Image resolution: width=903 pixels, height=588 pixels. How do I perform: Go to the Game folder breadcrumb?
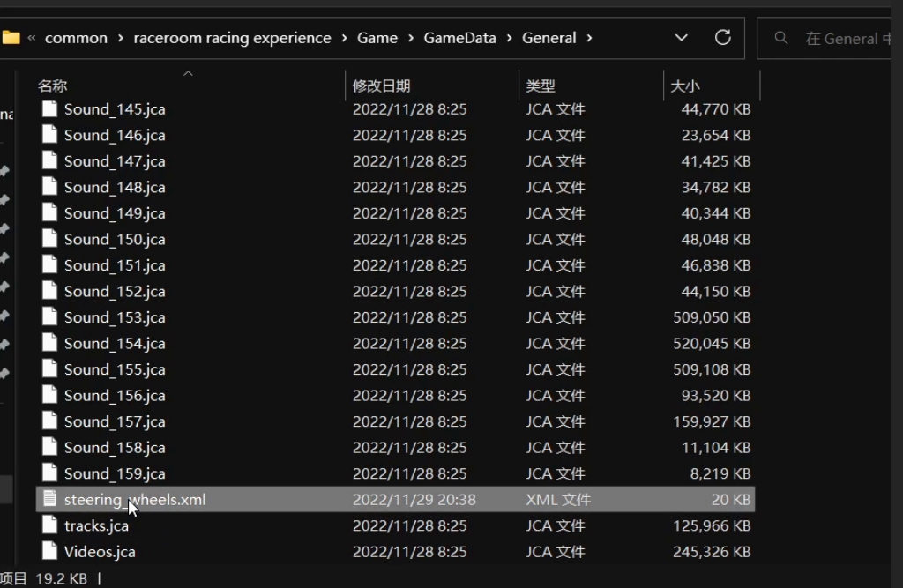[377, 38]
